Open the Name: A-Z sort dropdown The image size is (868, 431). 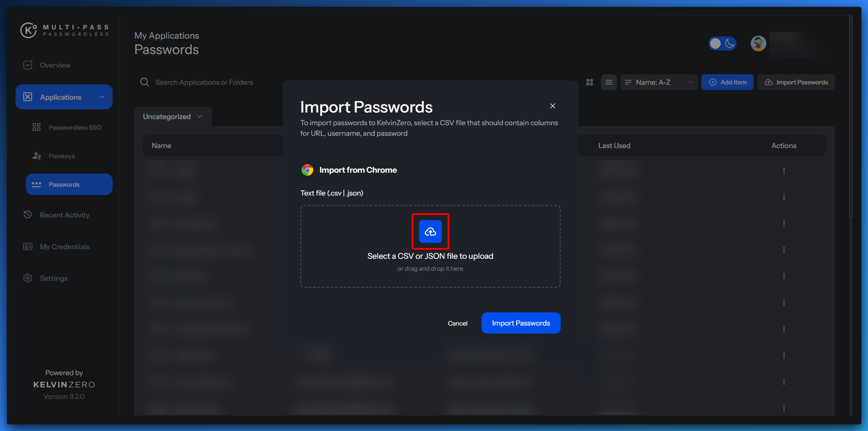(x=658, y=82)
